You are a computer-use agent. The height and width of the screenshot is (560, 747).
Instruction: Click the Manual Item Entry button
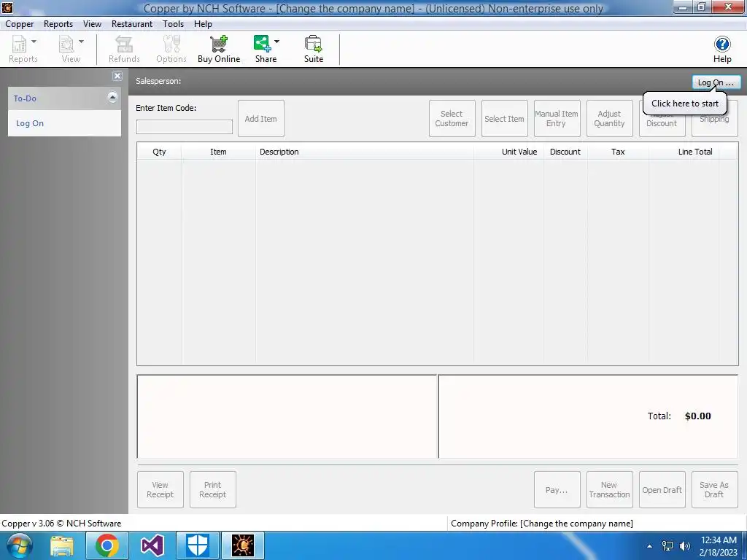(x=557, y=119)
